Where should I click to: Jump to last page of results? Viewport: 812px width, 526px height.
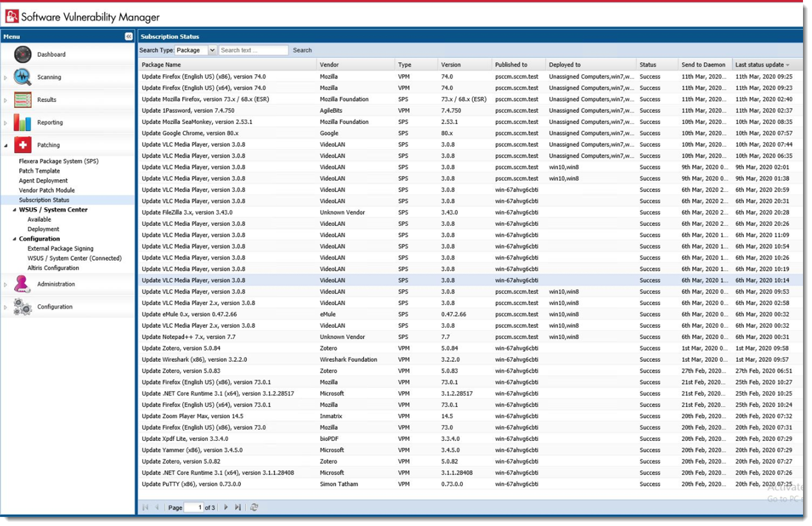pyautogui.click(x=238, y=507)
